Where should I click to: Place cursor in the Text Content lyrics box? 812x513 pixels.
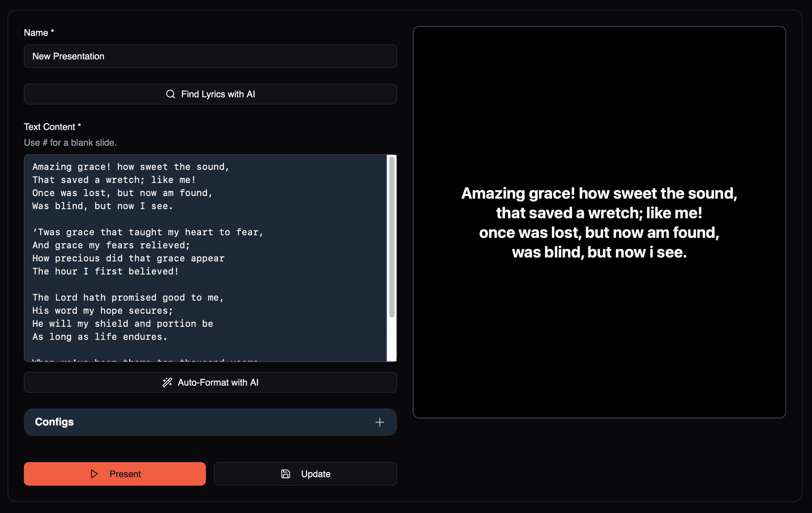click(x=198, y=258)
